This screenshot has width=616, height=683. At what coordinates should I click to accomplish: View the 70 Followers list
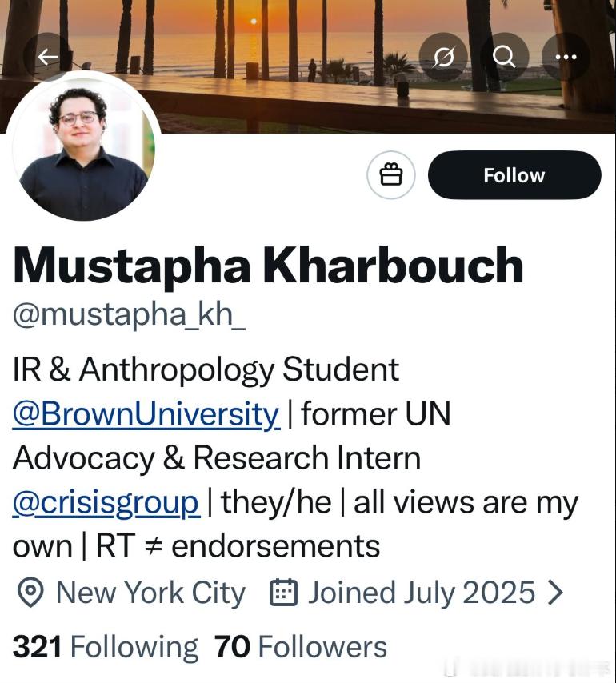coord(301,647)
